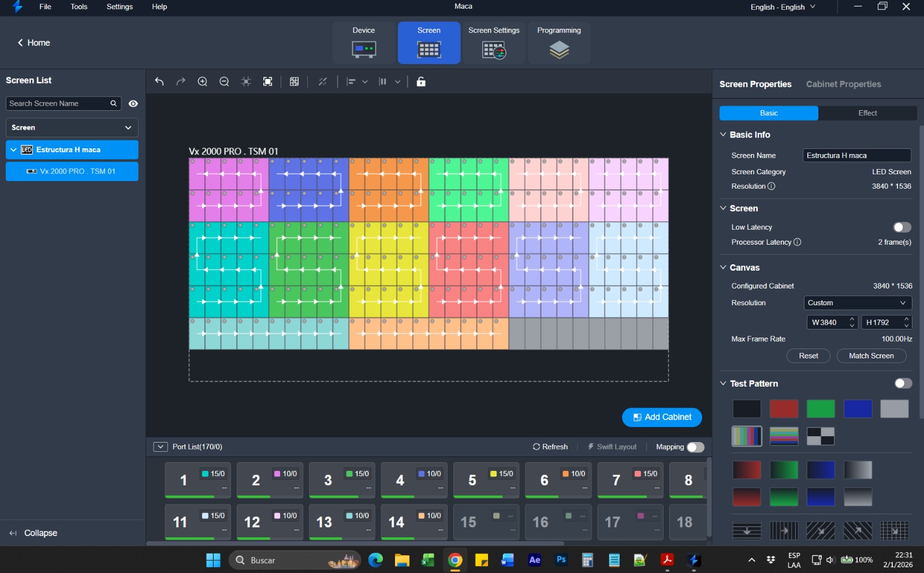Click the Match Screen button
The height and width of the screenshot is (573, 924).
tap(871, 356)
